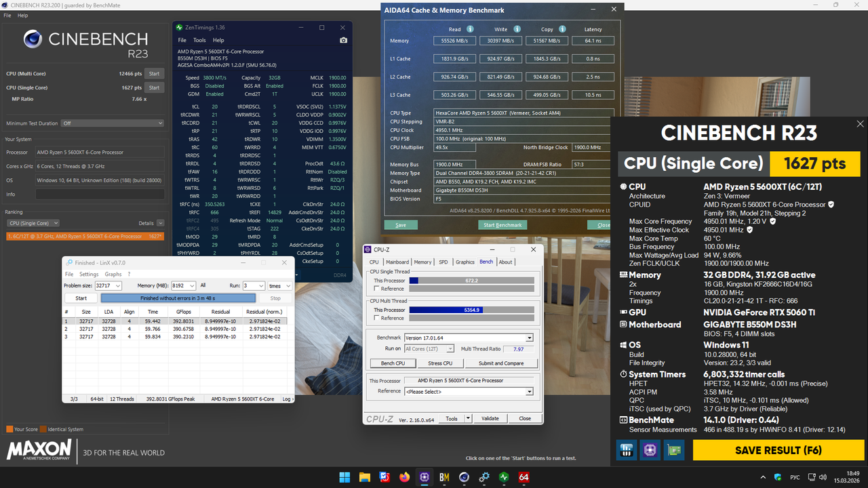Click Start in the LinX window
The width and height of the screenshot is (868, 488).
81,298
